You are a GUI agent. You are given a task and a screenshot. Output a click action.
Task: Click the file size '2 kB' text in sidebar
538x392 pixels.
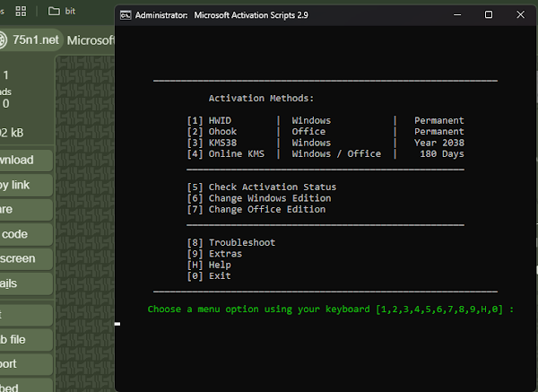(12, 133)
